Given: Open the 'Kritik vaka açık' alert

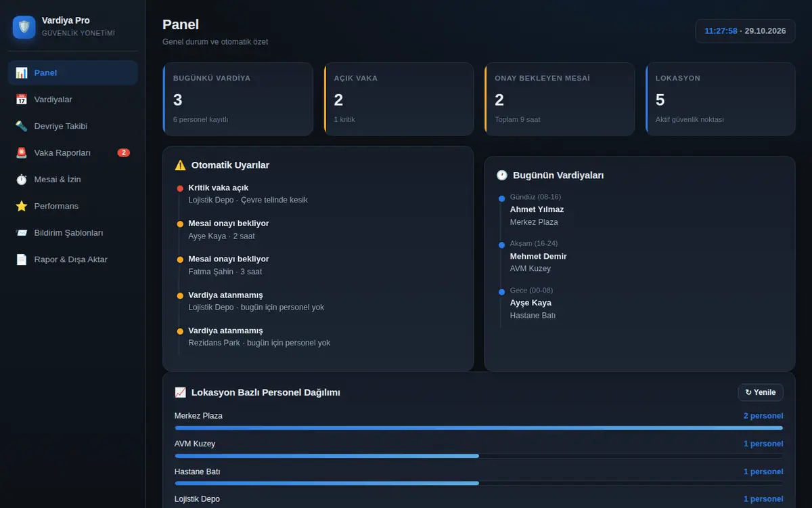Looking at the screenshot, I should [x=318, y=194].
